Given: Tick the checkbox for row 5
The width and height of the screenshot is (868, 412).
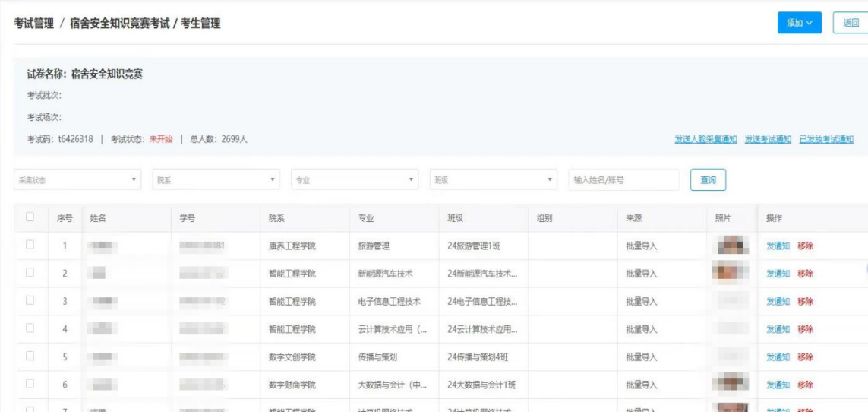Looking at the screenshot, I should click(x=30, y=357).
